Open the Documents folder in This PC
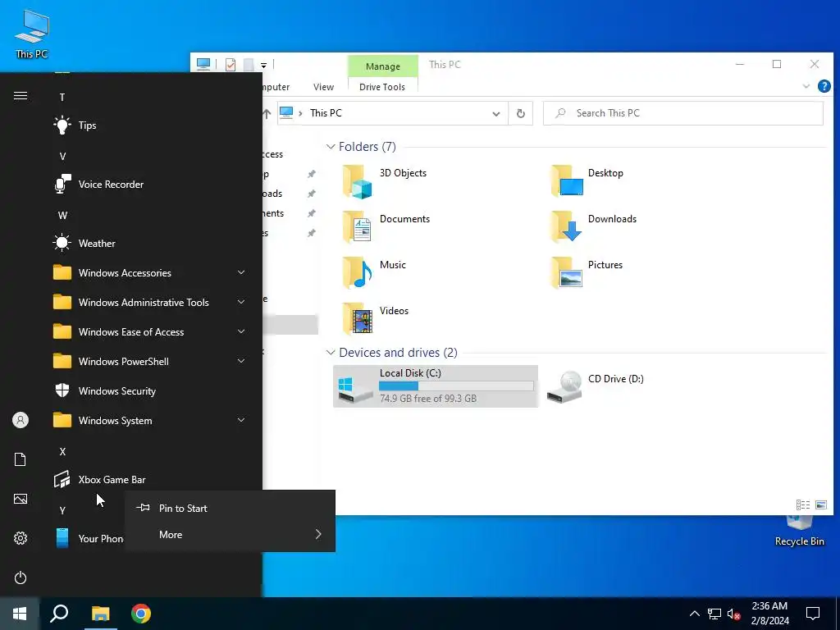The height and width of the screenshot is (630, 840). click(x=386, y=227)
